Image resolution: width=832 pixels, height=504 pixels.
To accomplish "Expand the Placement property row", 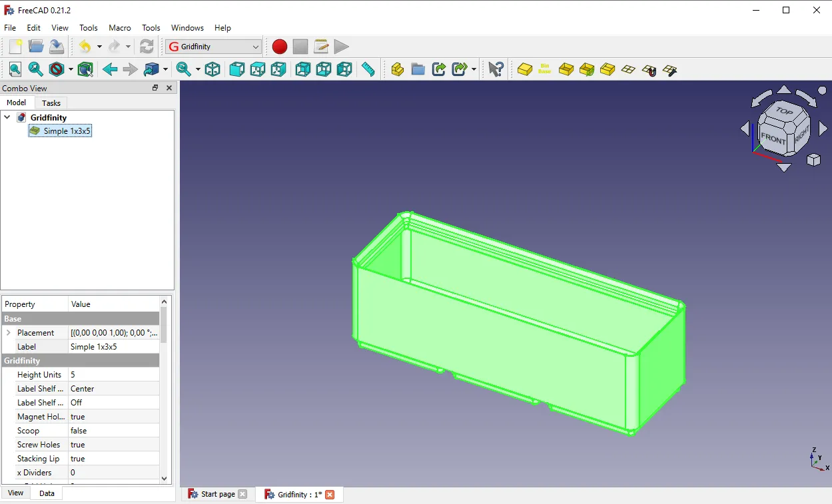I will [9, 333].
